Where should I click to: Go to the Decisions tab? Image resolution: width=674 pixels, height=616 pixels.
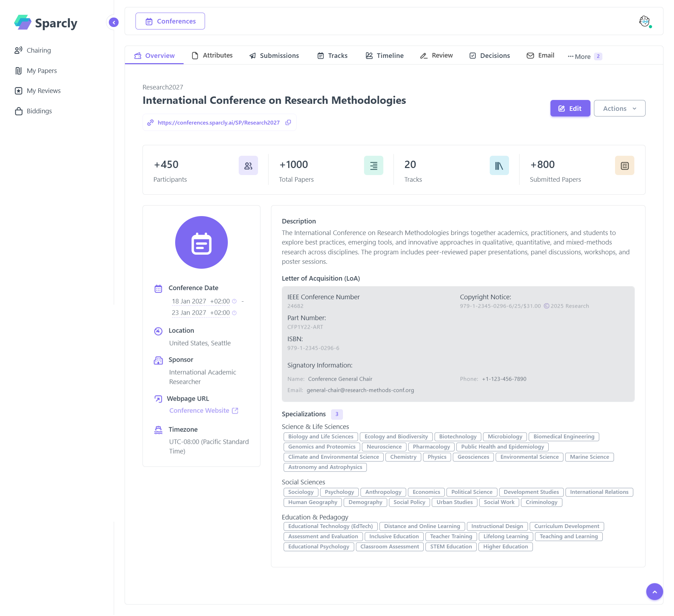pyautogui.click(x=490, y=55)
